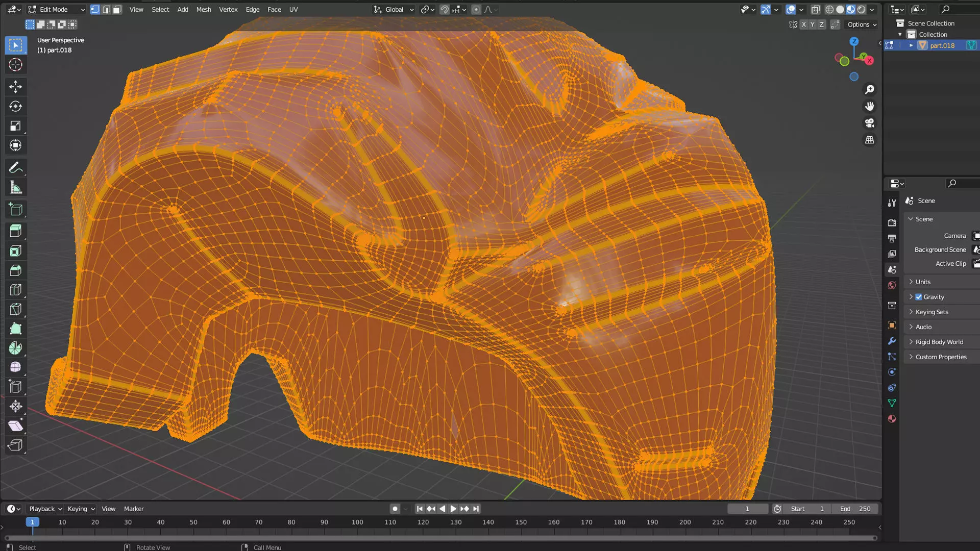Activate the Rotate tool

point(15,107)
